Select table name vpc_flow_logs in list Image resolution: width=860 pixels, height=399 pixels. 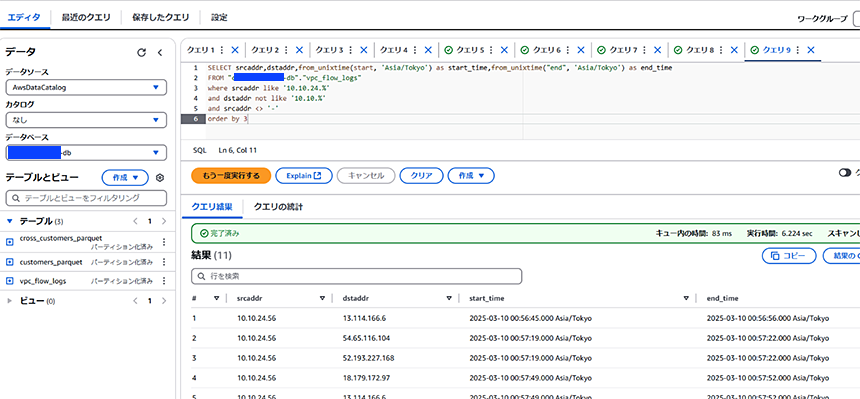pyautogui.click(x=43, y=281)
